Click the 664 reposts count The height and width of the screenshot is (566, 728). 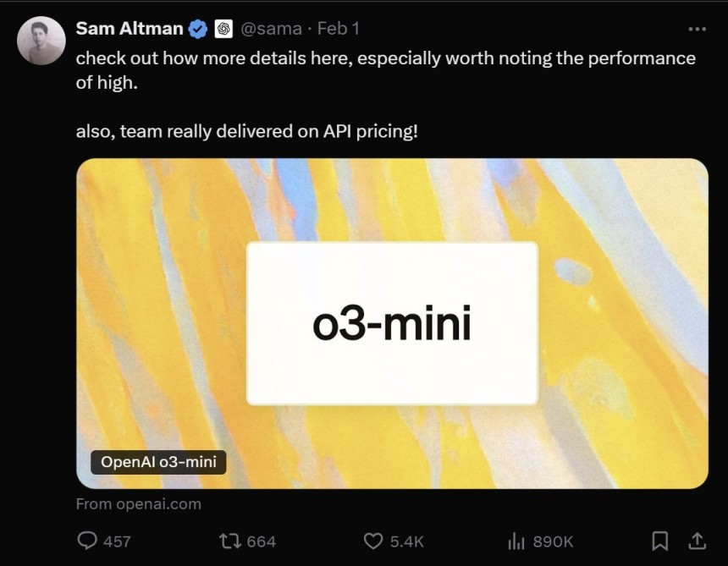click(x=262, y=541)
